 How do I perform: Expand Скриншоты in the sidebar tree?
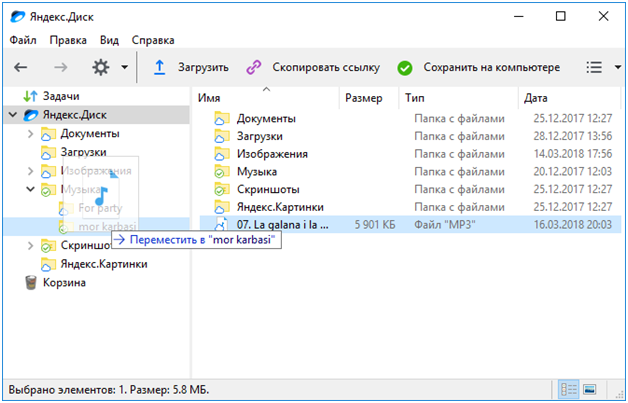(30, 245)
